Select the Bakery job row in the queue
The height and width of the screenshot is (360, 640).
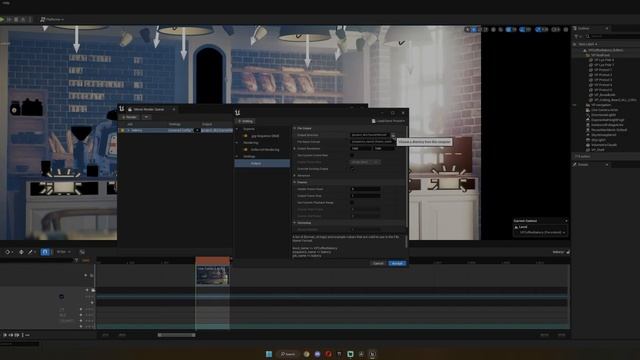(x=176, y=130)
